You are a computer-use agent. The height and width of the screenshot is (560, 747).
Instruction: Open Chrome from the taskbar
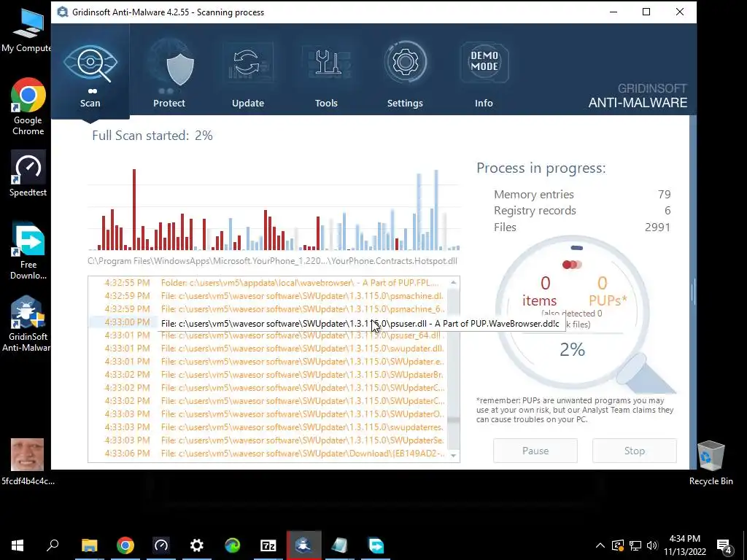tap(125, 545)
